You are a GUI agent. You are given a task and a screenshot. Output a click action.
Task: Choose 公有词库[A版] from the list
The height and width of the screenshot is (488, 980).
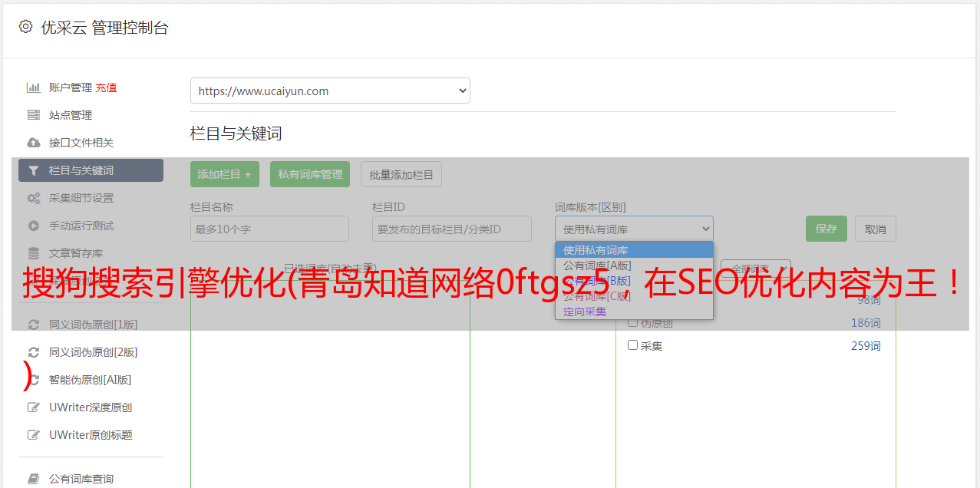[634, 265]
